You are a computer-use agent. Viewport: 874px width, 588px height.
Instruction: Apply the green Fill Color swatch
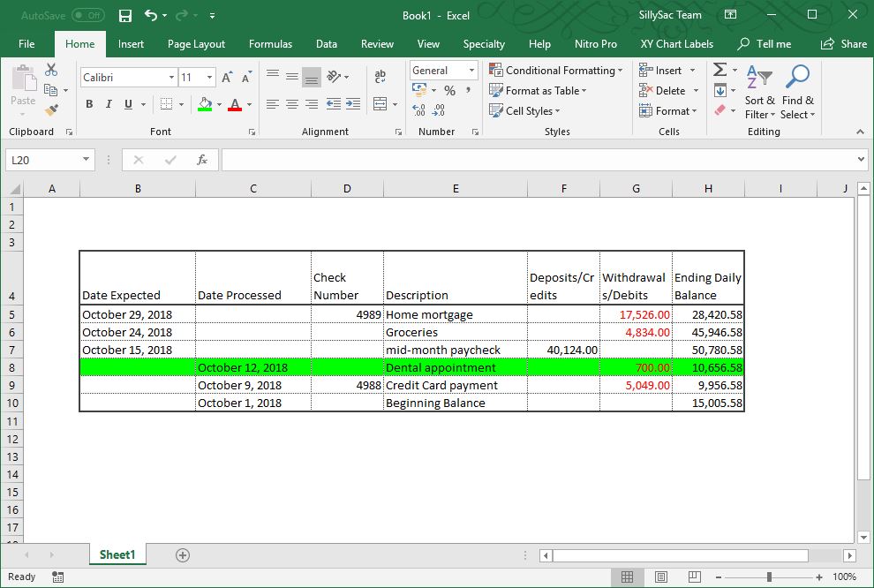pyautogui.click(x=205, y=105)
